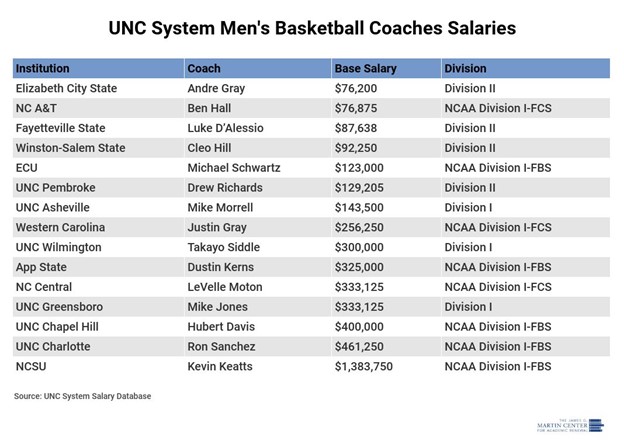Image resolution: width=624 pixels, height=444 pixels.
Task: Click Ron Sanchez in Coach column
Action: 223,347
